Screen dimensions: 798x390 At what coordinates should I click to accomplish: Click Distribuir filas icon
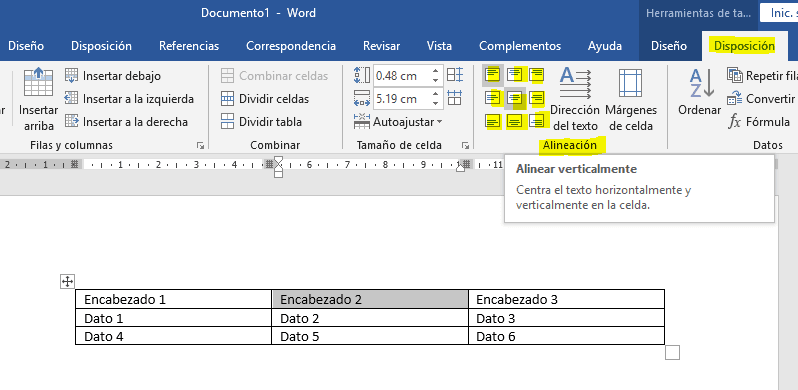(x=454, y=75)
